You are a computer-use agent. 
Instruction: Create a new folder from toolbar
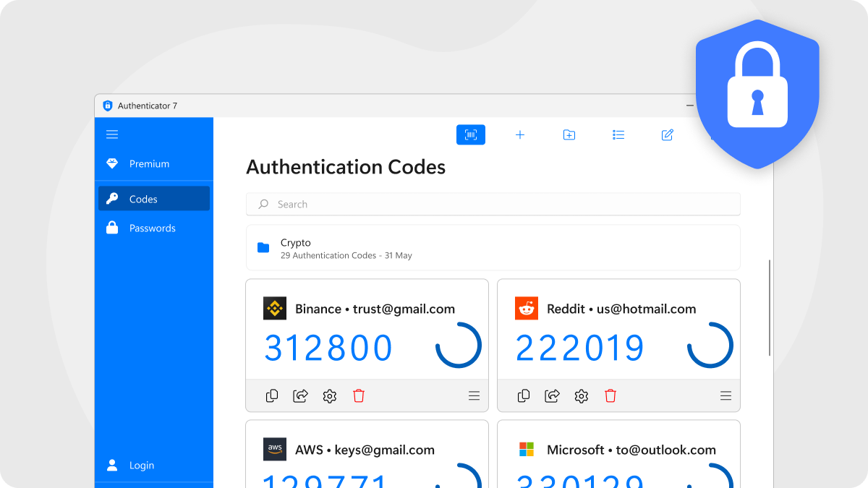click(569, 135)
